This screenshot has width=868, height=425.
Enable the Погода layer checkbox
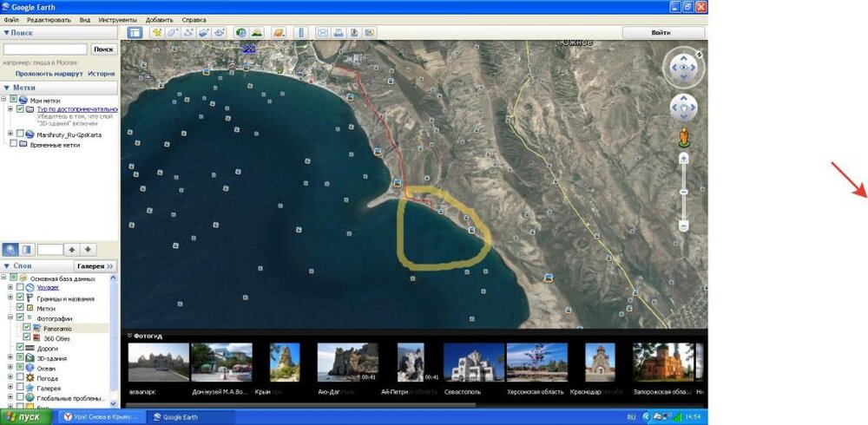[21, 378]
